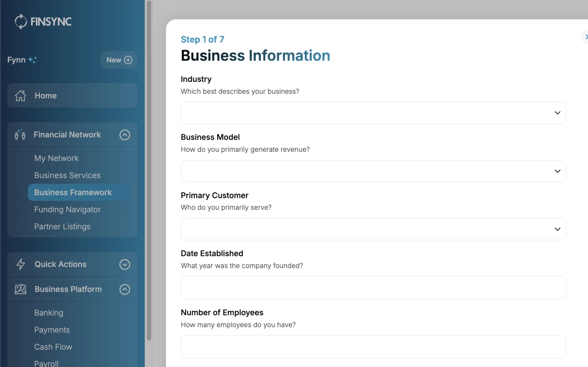
Task: Close the Business Information dialog
Action: (585, 37)
